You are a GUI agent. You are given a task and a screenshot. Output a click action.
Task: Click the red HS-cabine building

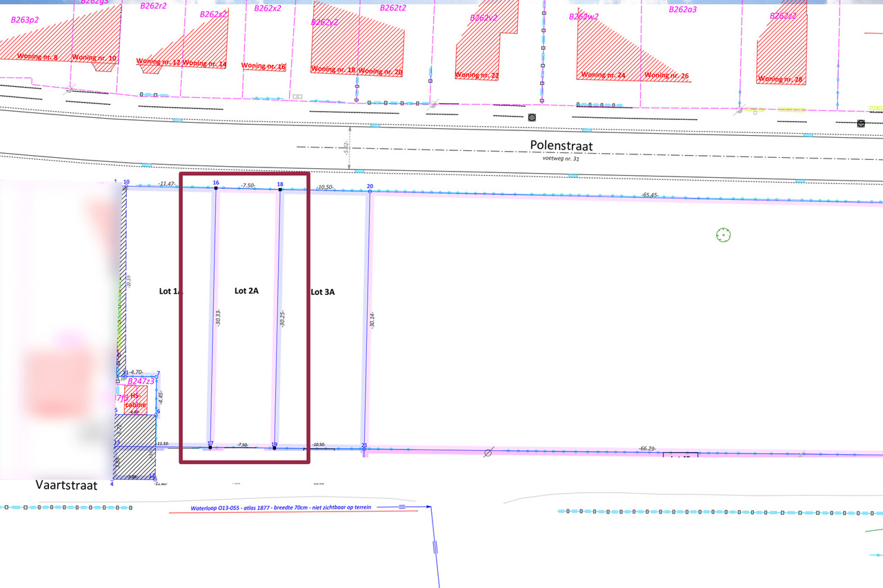[x=136, y=400]
